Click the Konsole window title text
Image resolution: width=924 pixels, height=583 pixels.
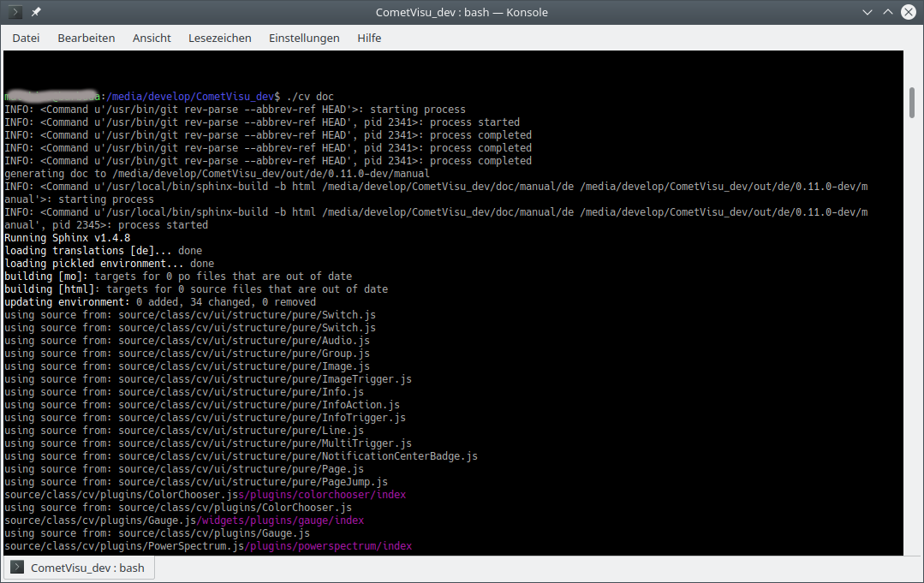(x=462, y=12)
